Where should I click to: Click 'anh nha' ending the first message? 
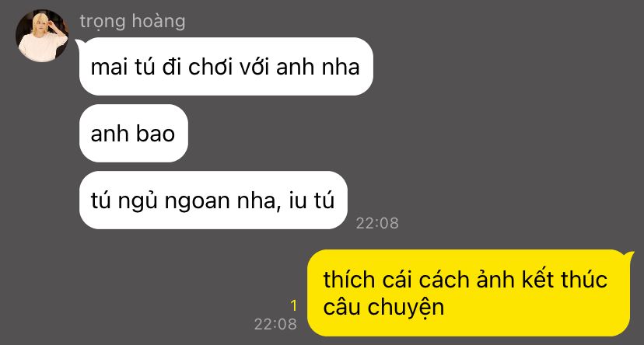(318, 68)
